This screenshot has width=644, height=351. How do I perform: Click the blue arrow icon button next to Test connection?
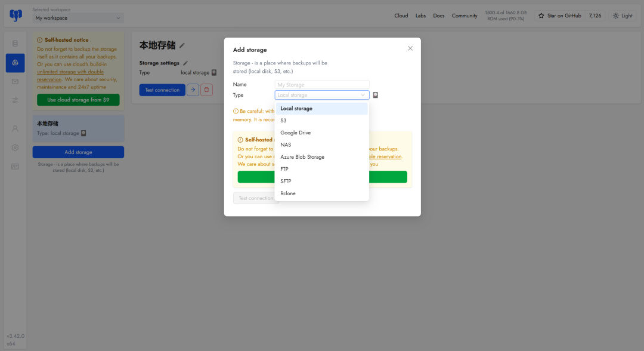(193, 90)
